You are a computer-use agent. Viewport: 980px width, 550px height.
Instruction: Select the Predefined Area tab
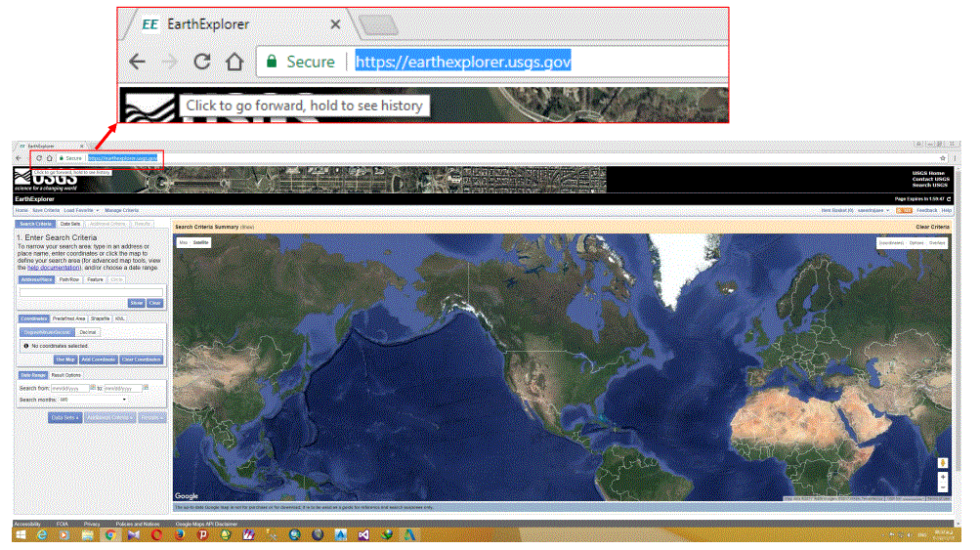[x=68, y=318]
